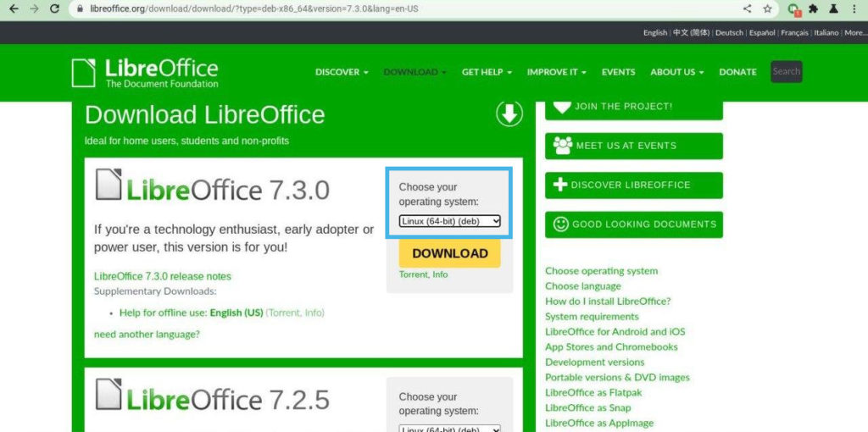
Task: Expand the GET HELP menu
Action: [x=487, y=72]
